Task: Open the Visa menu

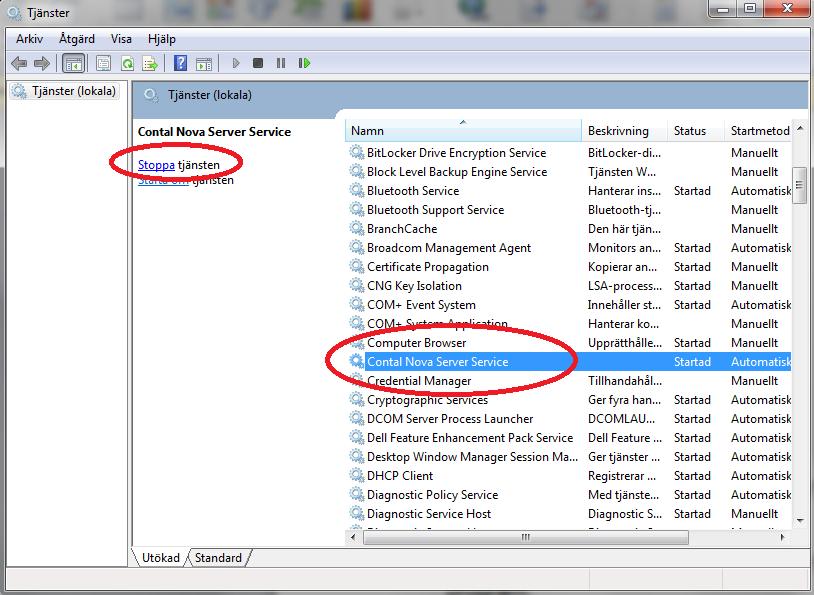Action: click(x=121, y=39)
